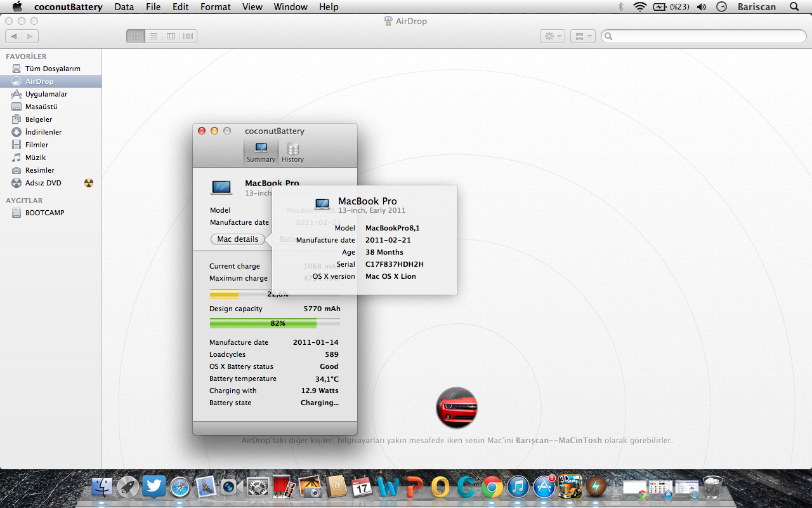812x508 pixels.
Task: Open iTunes from the Dock
Action: click(x=518, y=487)
